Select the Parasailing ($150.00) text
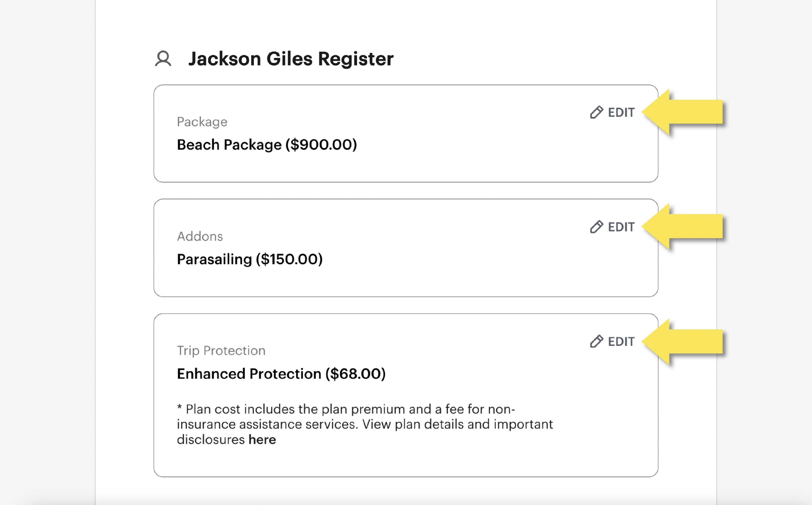 (x=250, y=259)
